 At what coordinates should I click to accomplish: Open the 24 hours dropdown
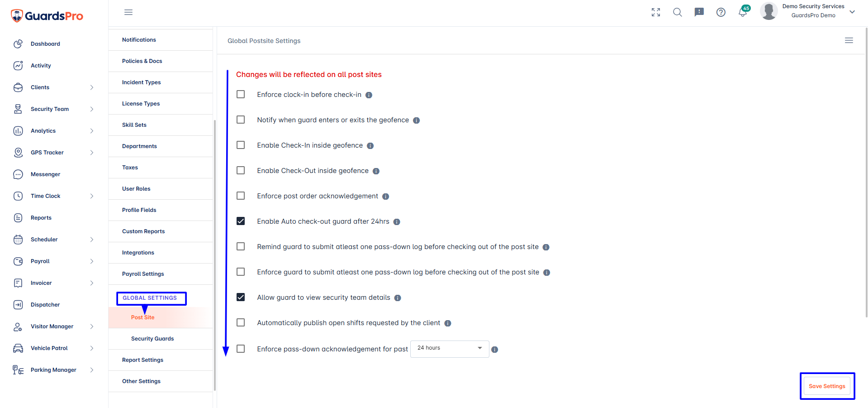(x=450, y=349)
